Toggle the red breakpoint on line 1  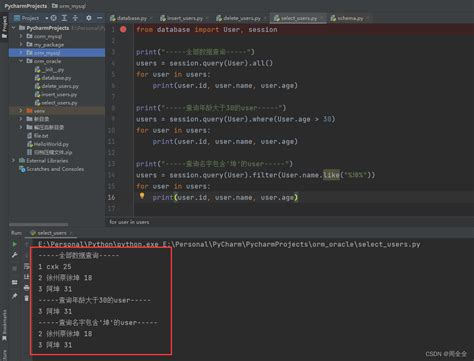tap(123, 29)
